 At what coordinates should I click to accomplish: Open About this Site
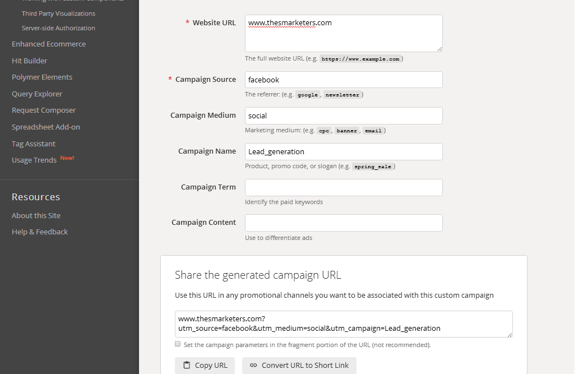click(x=36, y=216)
